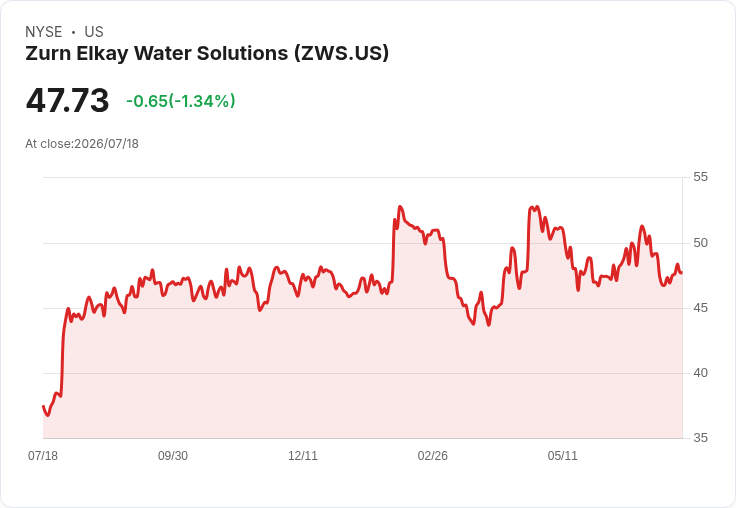
Task: Click the 05/11 x-axis date label
Action: pyautogui.click(x=562, y=455)
